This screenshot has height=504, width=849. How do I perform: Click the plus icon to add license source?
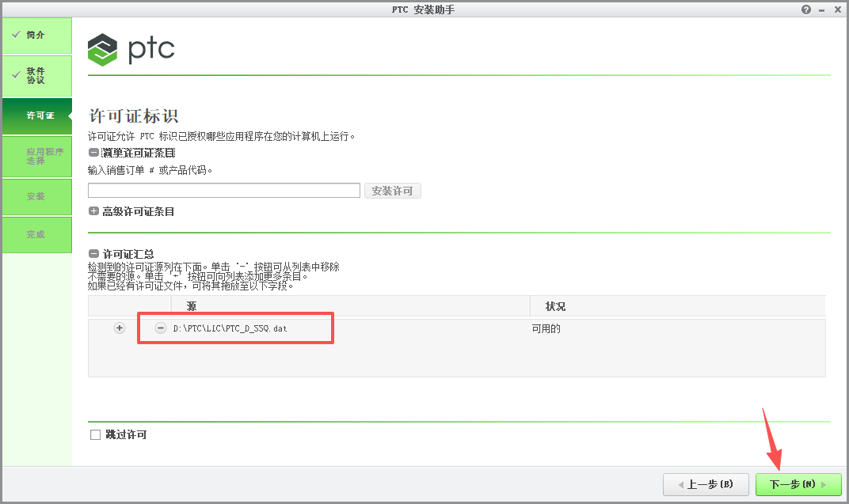click(119, 328)
